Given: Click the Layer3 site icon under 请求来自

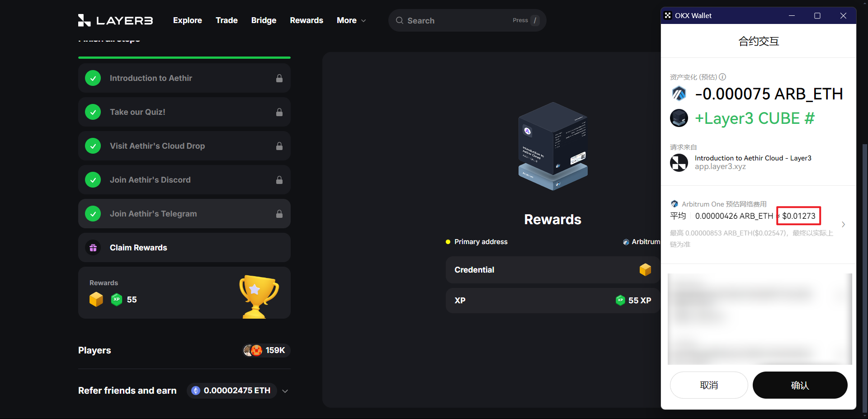Looking at the screenshot, I should [679, 163].
